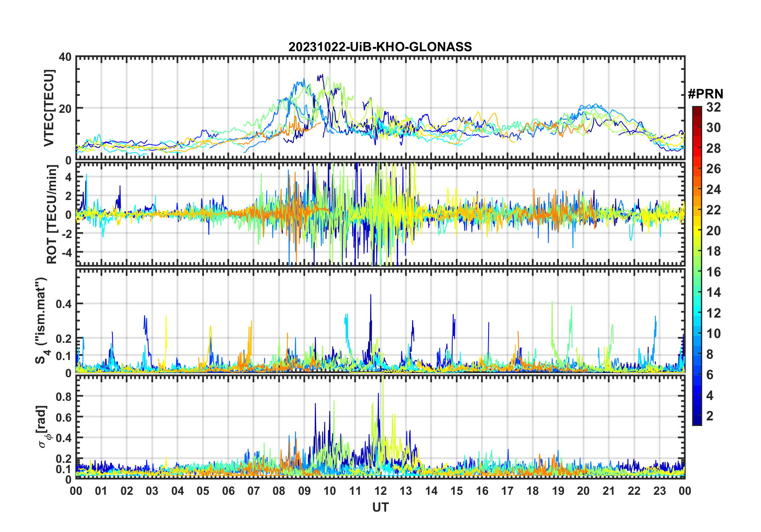761x532 pixels.
Task: Click the PRN colorbar gradient strip
Action: tap(697, 266)
